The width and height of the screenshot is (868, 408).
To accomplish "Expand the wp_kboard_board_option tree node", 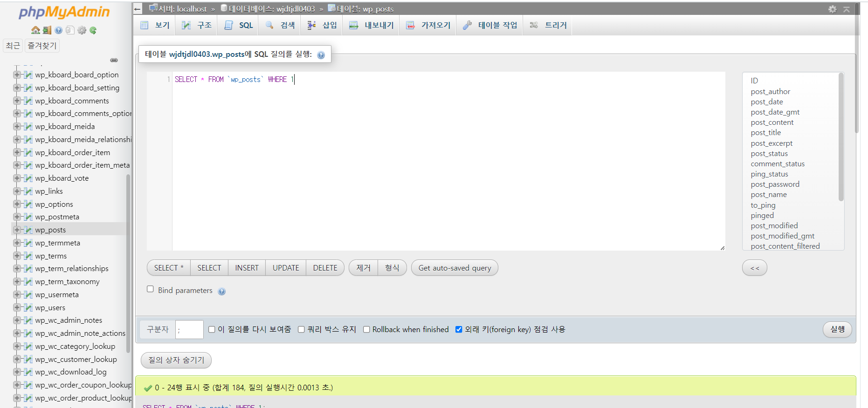I will click(x=17, y=75).
